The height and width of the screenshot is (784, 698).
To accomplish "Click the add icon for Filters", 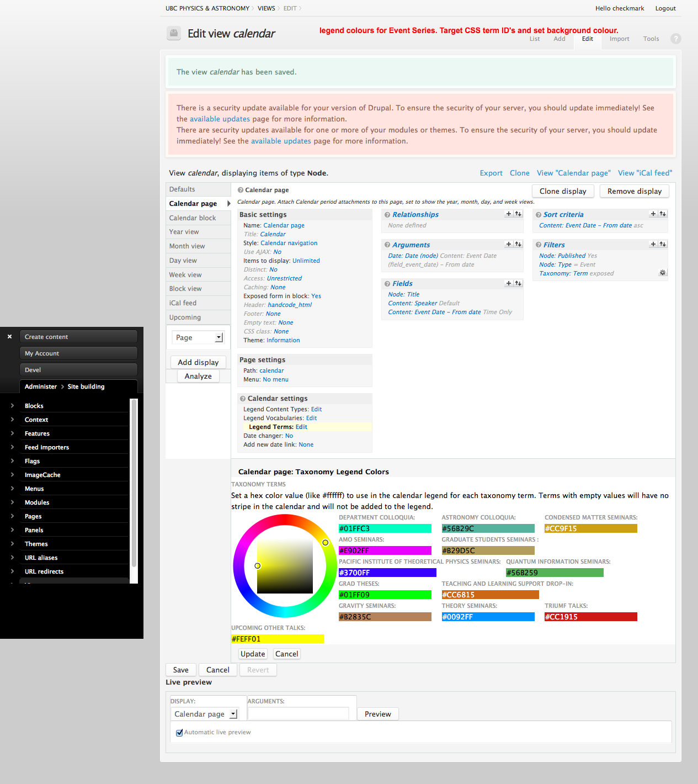I will tap(653, 244).
